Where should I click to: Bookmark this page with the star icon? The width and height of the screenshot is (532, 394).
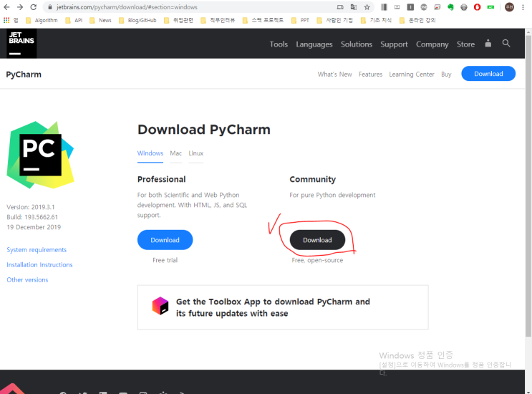(x=367, y=7)
